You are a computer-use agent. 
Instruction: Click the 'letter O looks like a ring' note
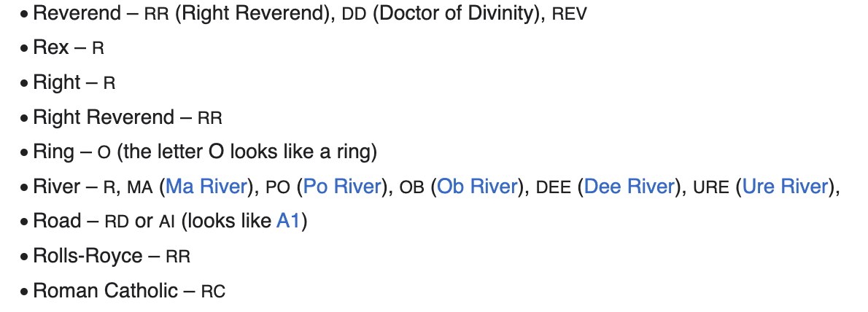tap(248, 152)
